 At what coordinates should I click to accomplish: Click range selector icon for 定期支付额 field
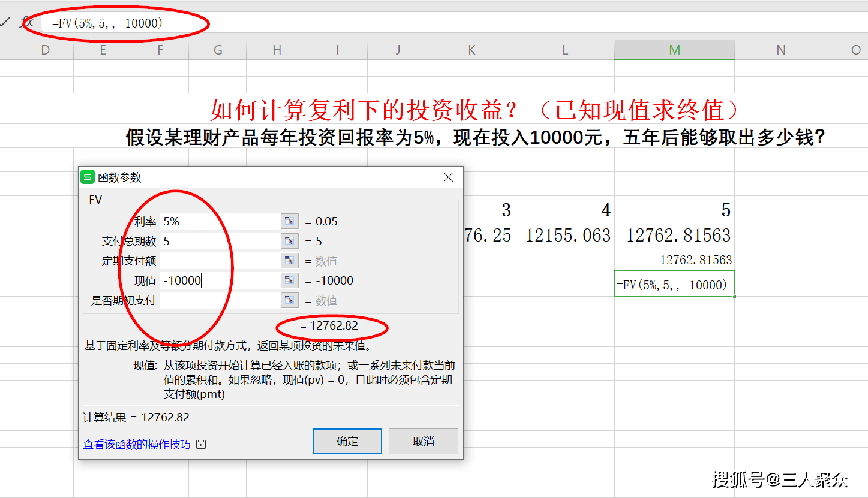[289, 261]
